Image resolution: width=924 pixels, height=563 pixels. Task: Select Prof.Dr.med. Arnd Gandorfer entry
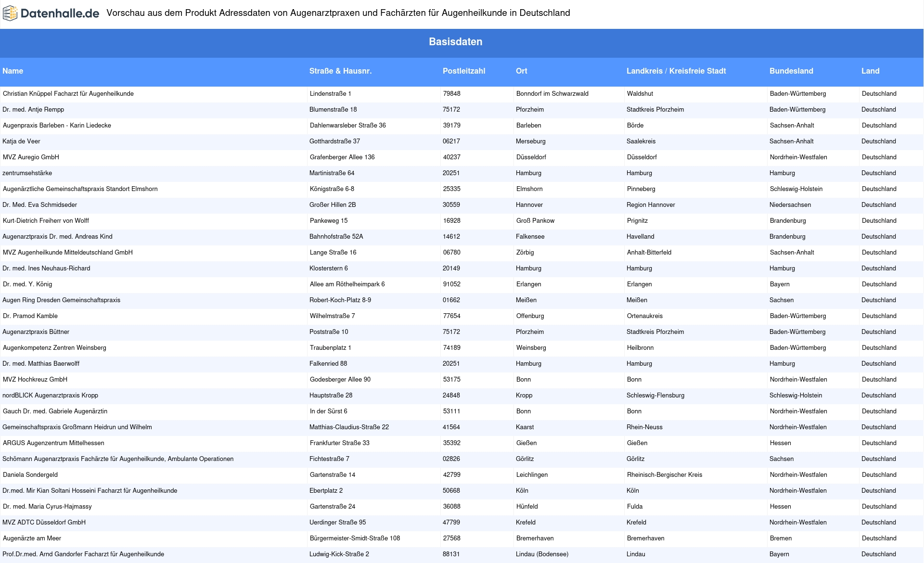coord(83,554)
